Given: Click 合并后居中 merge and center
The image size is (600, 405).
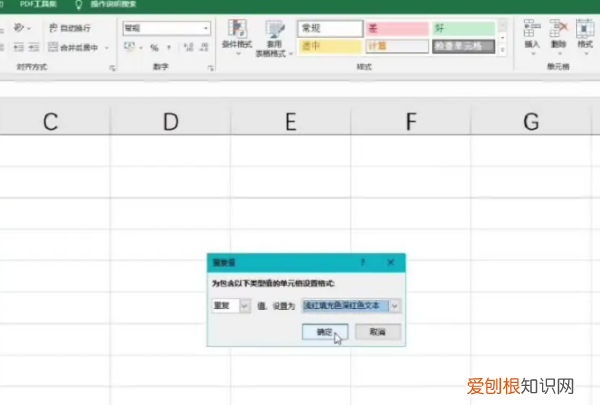Looking at the screenshot, I should pos(73,47).
